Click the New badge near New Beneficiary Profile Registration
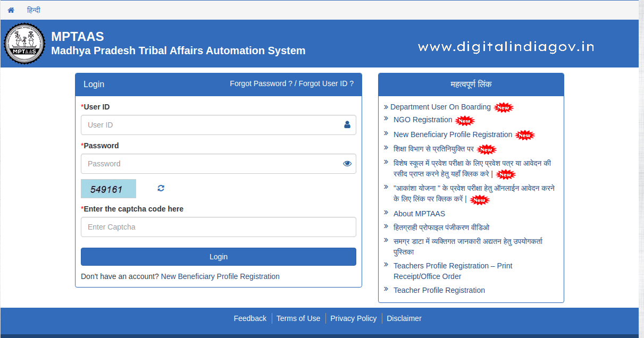The image size is (644, 338). pos(525,135)
